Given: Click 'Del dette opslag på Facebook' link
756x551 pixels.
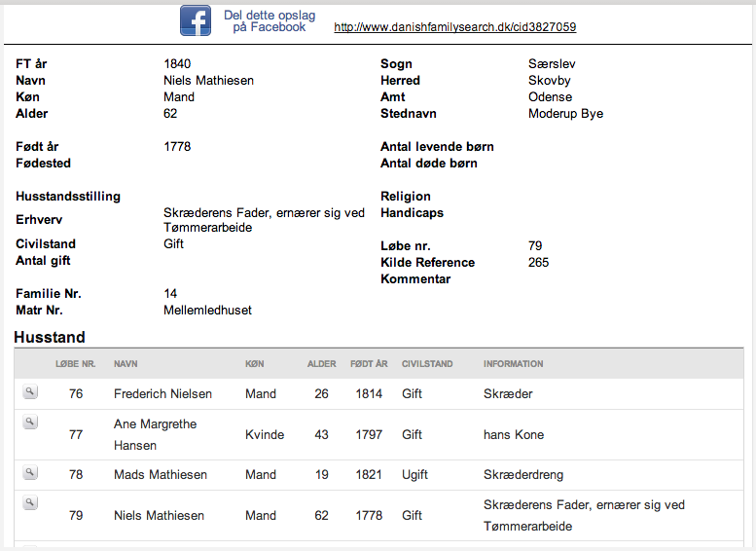Looking at the screenshot, I should (270, 21).
